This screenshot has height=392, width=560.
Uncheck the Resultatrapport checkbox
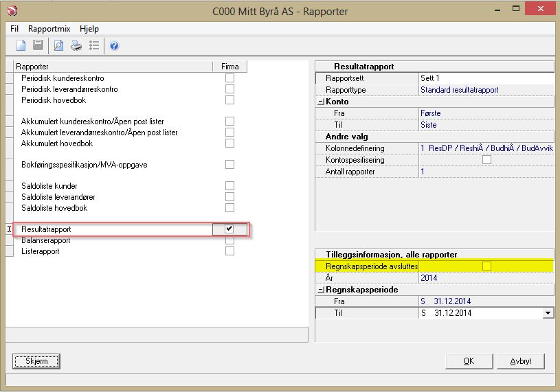pyautogui.click(x=229, y=229)
